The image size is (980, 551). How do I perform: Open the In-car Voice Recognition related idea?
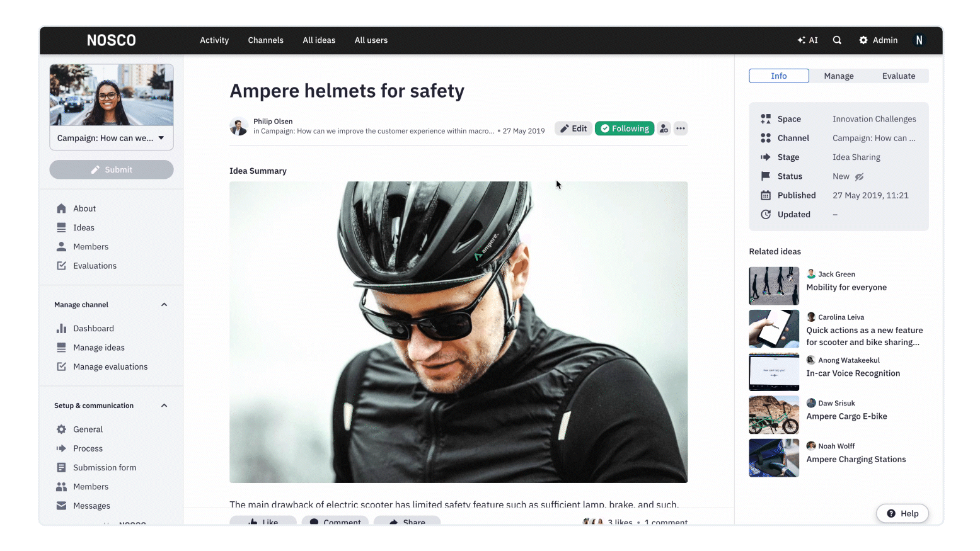[853, 373]
